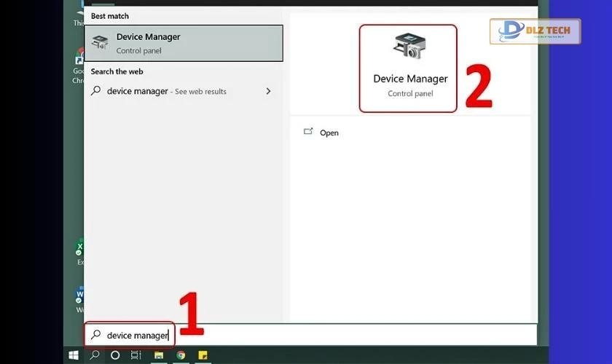Click the Word shortcut on the desktop
Viewport: 612px width, 364px height.
pyautogui.click(x=80, y=296)
